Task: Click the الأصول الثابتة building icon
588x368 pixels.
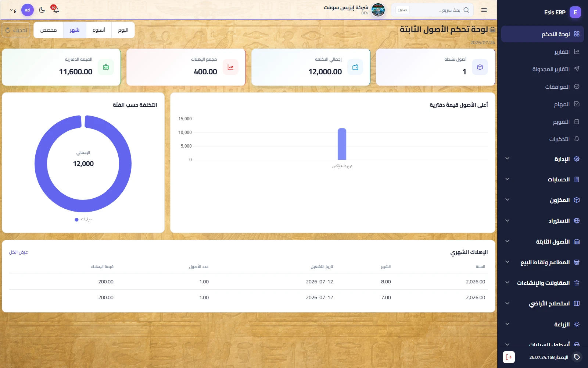Action: [577, 242]
